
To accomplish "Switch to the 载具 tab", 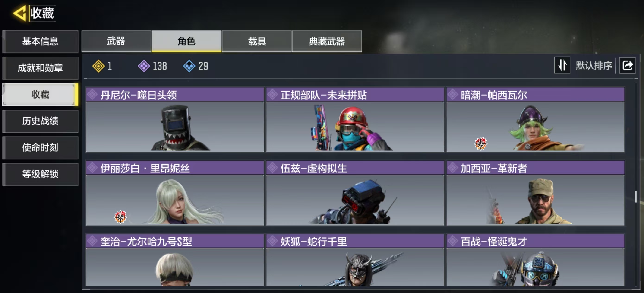I will pyautogui.click(x=257, y=41).
